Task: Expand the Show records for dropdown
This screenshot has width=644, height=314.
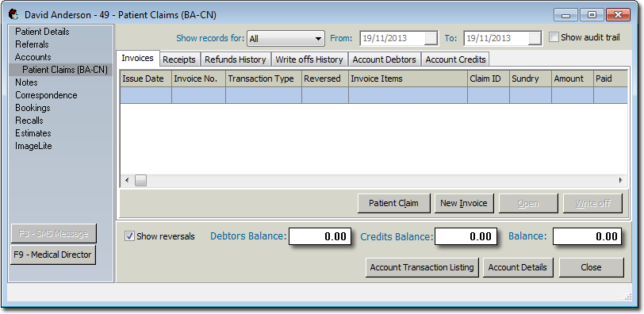Action: pyautogui.click(x=286, y=39)
